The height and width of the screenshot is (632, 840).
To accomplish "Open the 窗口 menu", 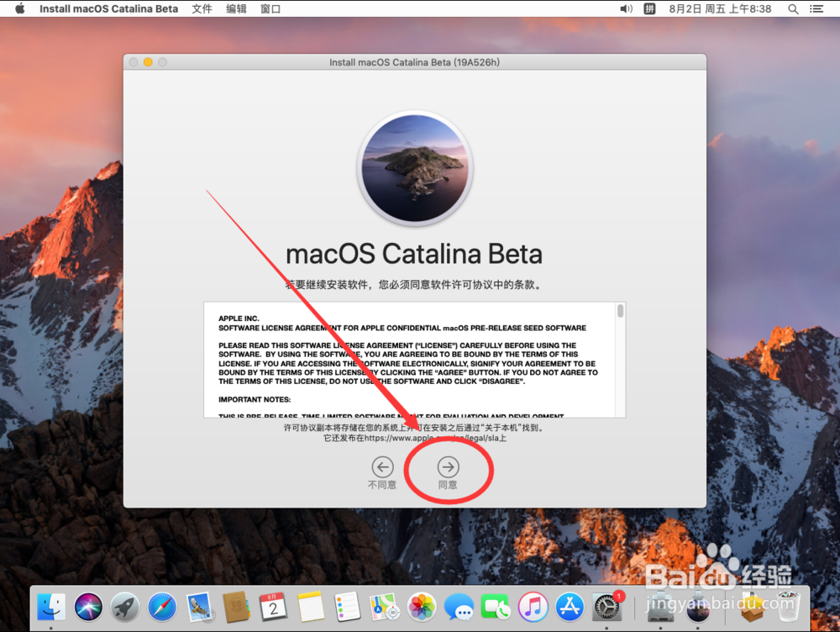I will (x=270, y=8).
